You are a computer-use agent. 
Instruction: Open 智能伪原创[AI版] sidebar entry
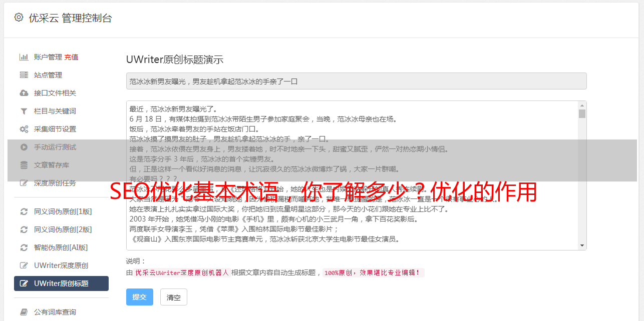tap(61, 247)
